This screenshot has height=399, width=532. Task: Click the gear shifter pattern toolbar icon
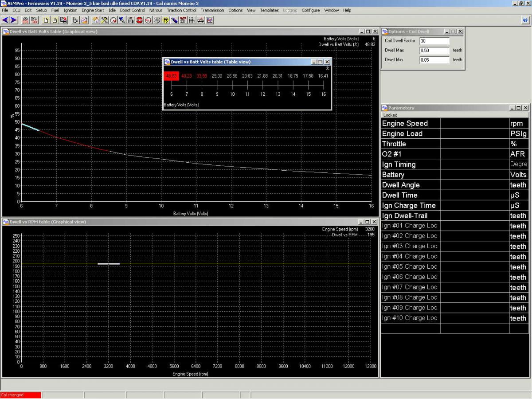(x=192, y=20)
